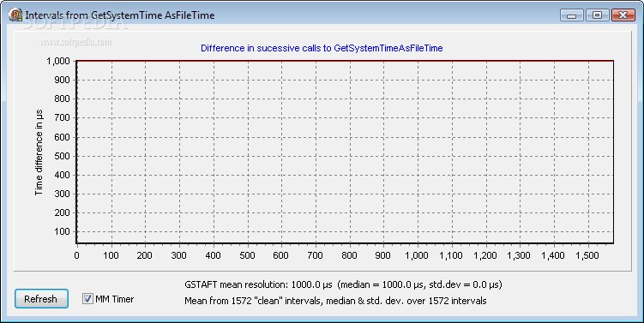Click the x-axis value 300
This screenshot has width=644, height=323.
(x=178, y=255)
